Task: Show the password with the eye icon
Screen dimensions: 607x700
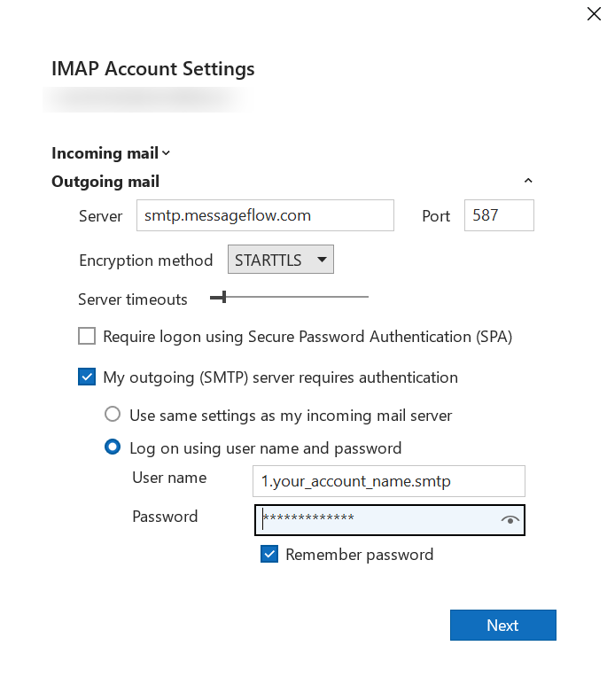Action: tap(510, 520)
